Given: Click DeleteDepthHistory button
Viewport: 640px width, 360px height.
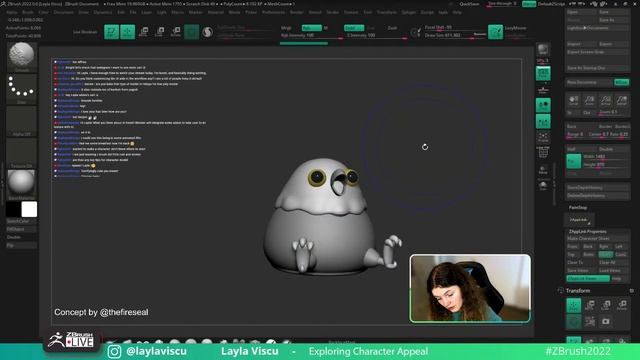Looking at the screenshot, I should 597,196.
